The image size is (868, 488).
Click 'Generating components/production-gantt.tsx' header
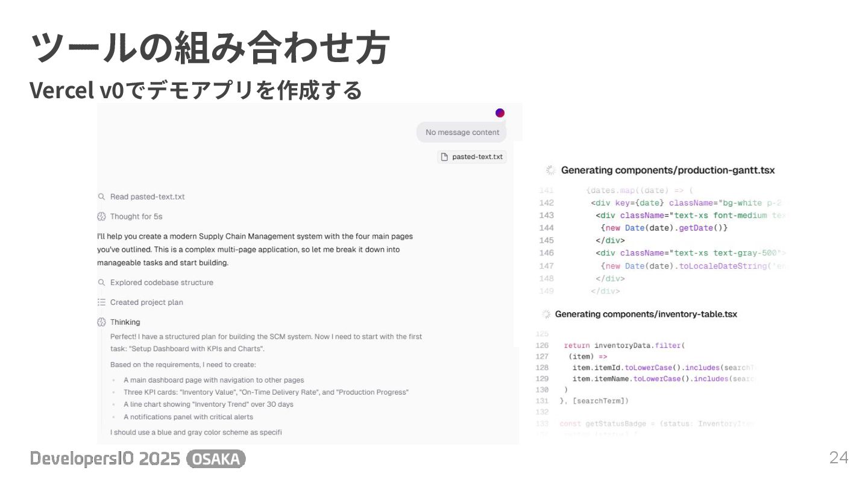(668, 170)
